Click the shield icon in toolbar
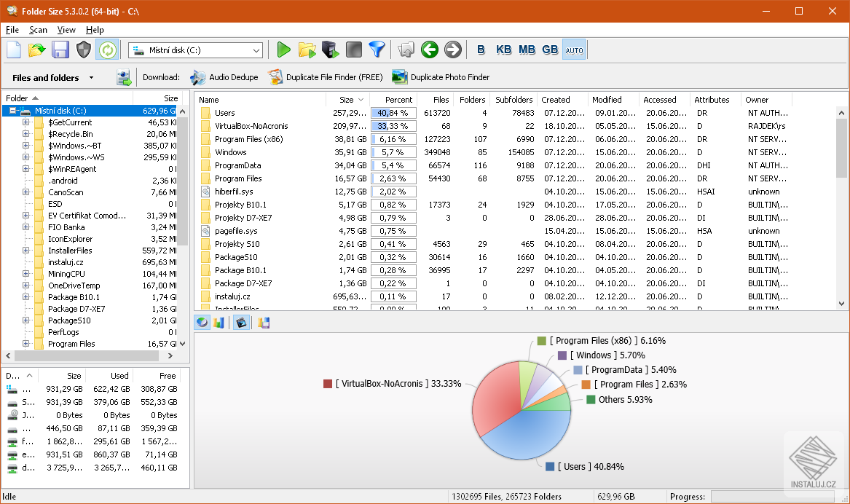Screen dimensions: 850x504 tap(84, 50)
